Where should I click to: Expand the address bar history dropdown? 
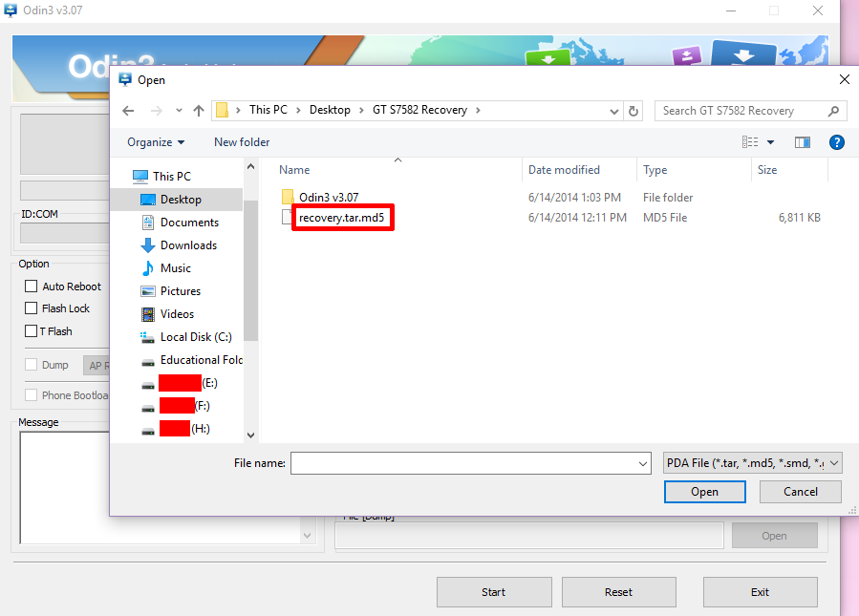click(x=614, y=111)
